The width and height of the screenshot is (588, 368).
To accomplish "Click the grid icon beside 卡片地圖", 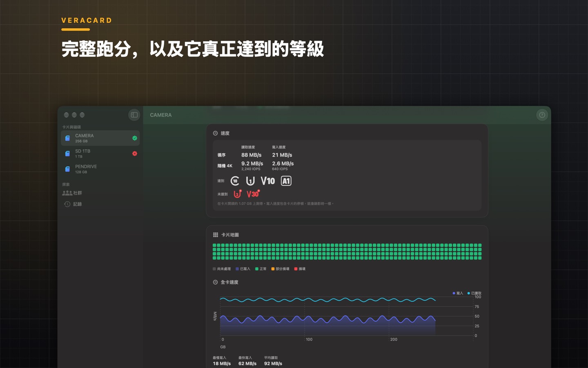I will click(x=216, y=235).
